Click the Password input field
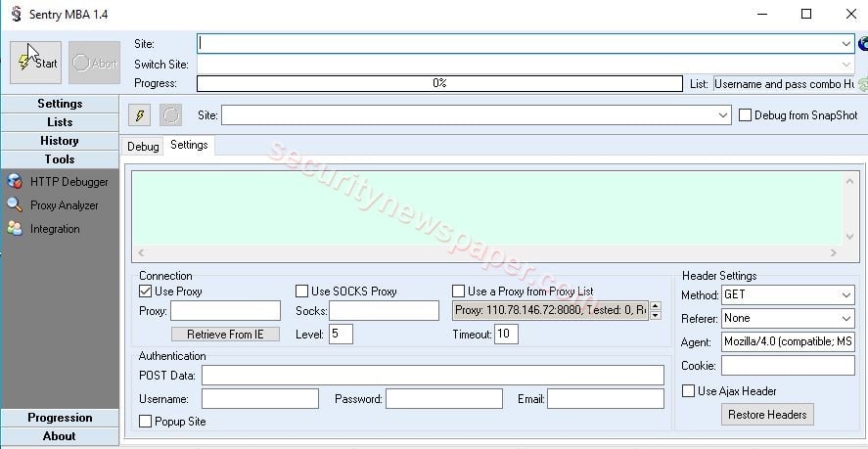This screenshot has height=449, width=868. tap(444, 398)
